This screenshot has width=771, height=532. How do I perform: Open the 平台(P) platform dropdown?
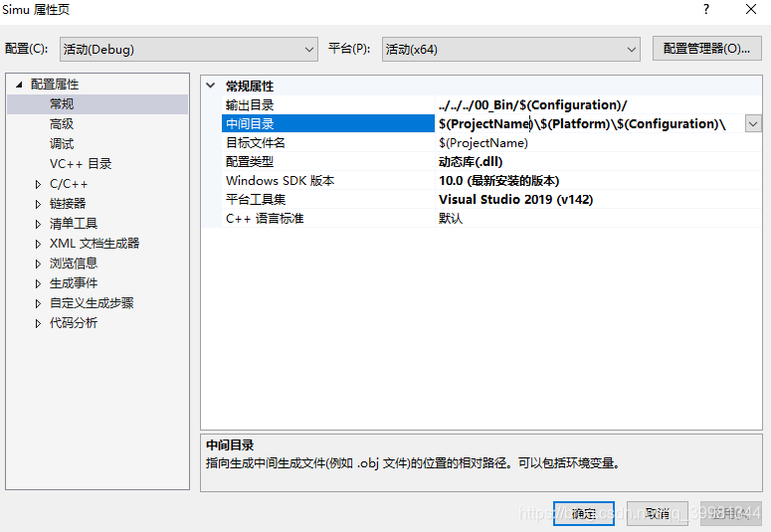coord(511,49)
